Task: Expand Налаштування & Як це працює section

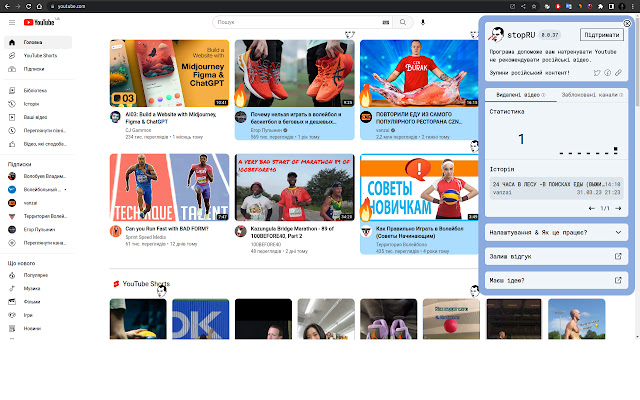Action: click(556, 232)
